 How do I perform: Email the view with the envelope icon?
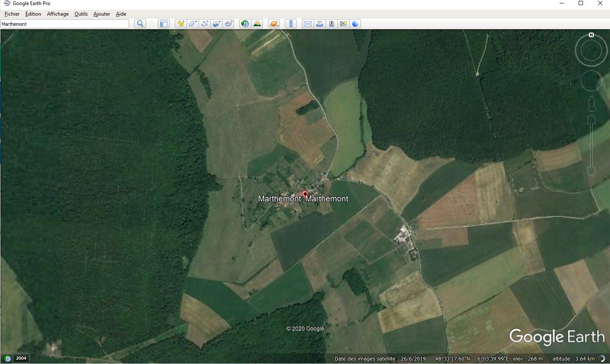pos(308,24)
